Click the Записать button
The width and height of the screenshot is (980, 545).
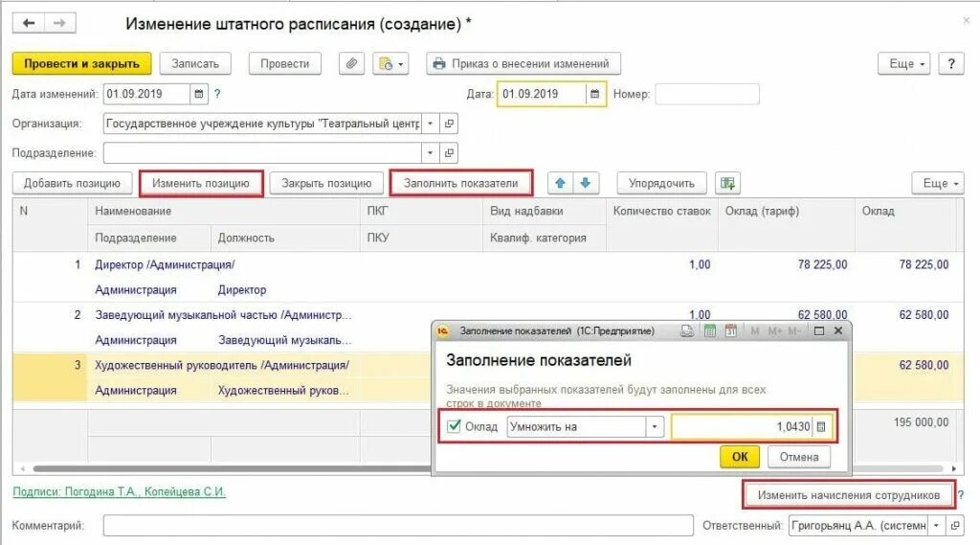click(x=195, y=64)
